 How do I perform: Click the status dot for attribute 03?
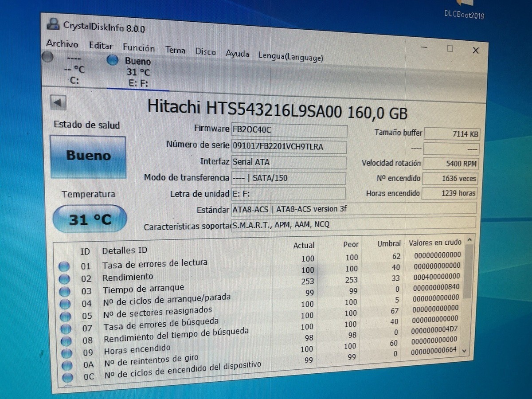click(65, 291)
